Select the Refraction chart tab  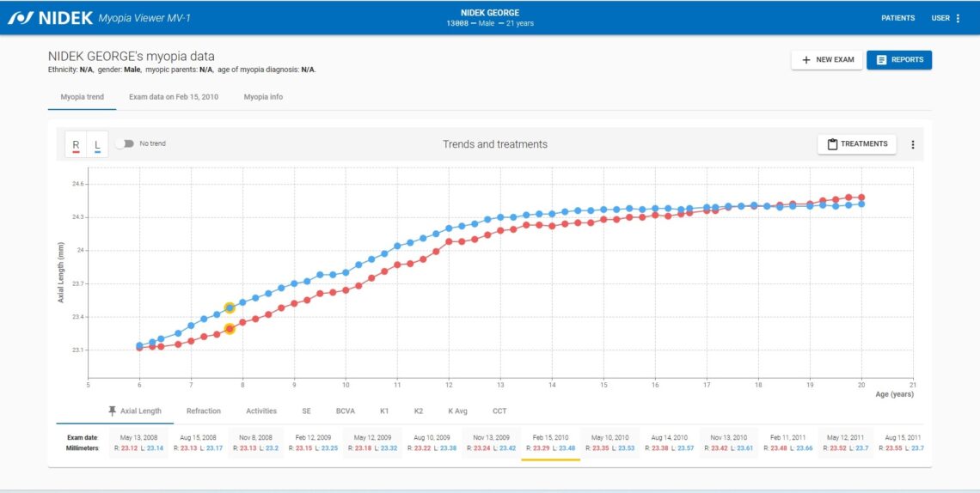pyautogui.click(x=204, y=411)
